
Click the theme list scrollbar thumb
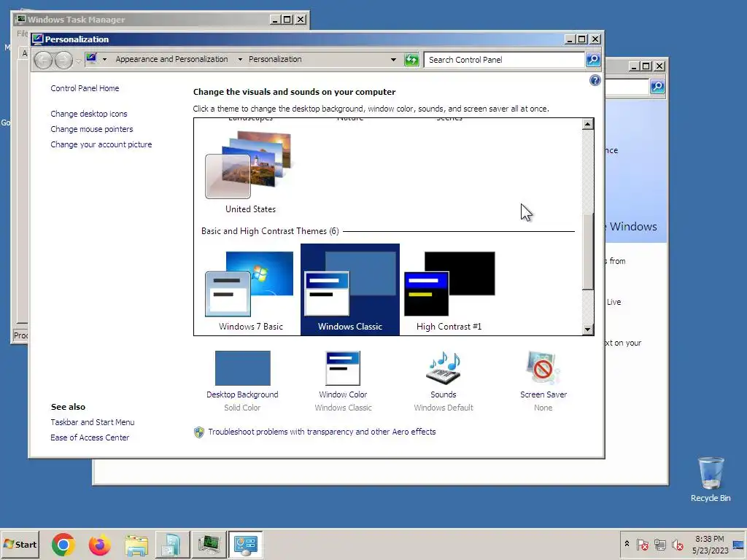[x=587, y=251]
